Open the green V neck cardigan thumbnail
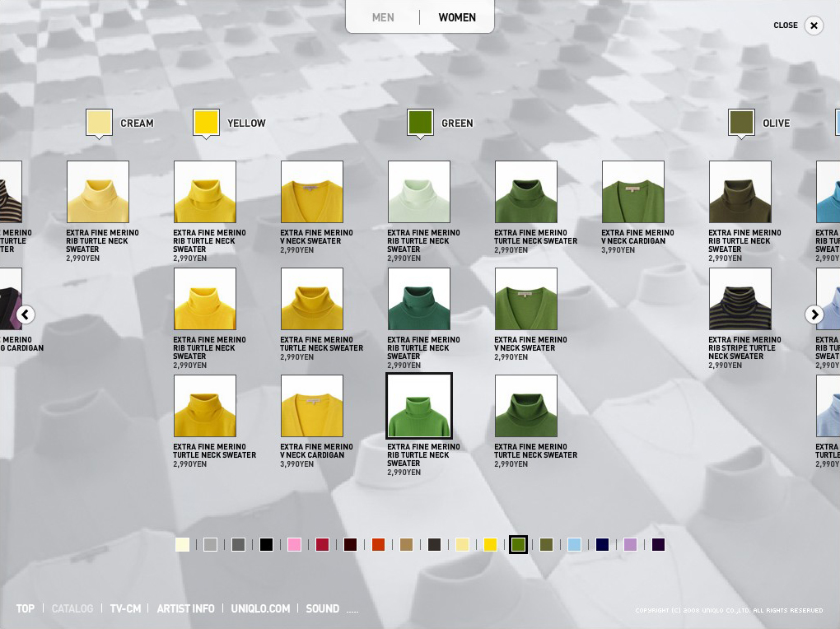This screenshot has height=629, width=840. tap(633, 192)
